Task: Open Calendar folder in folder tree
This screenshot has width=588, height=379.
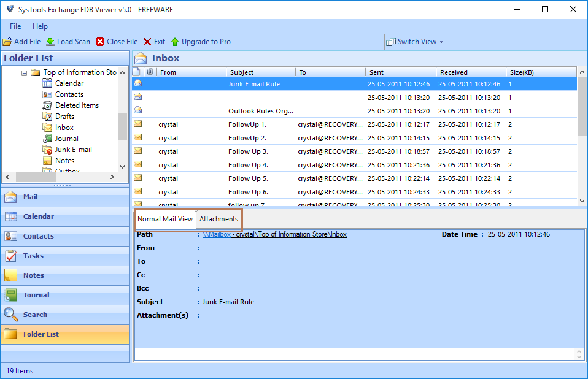Action: click(69, 83)
